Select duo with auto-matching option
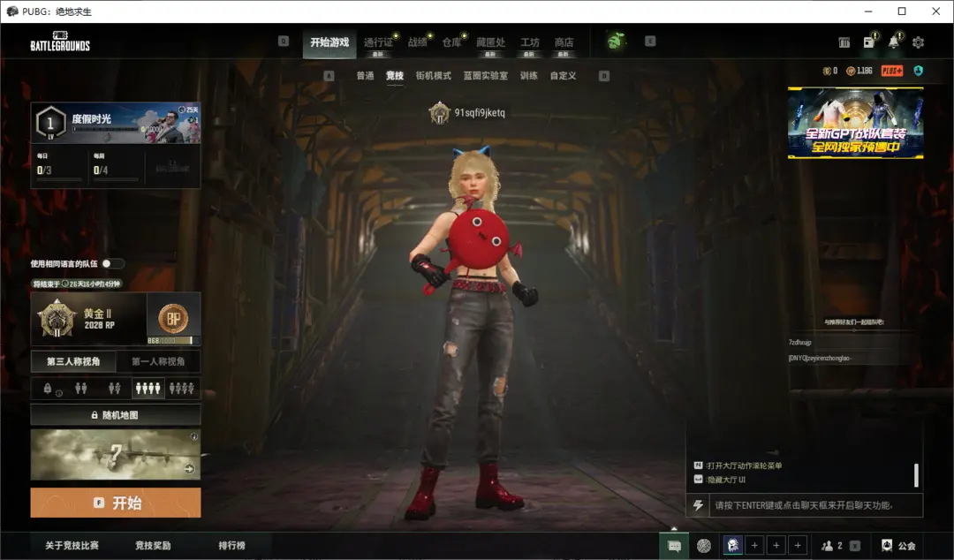The height and width of the screenshot is (560, 954). point(114,389)
